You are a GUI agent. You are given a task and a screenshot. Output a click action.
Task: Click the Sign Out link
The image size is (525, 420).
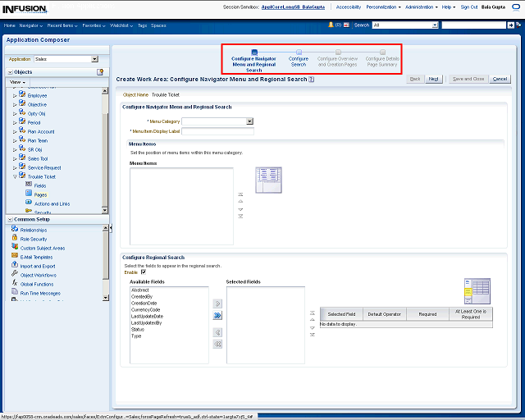(468, 7)
